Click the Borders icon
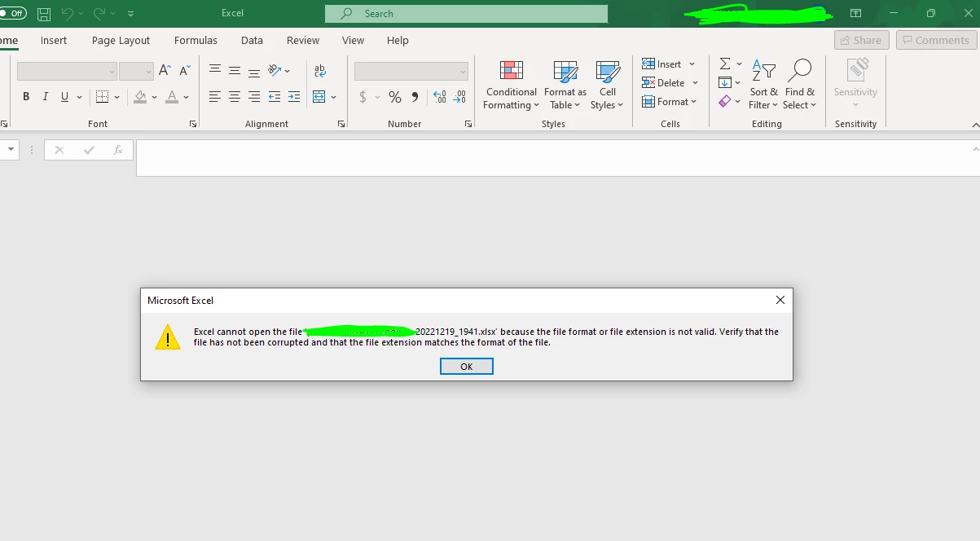The height and width of the screenshot is (541, 980). 103,97
